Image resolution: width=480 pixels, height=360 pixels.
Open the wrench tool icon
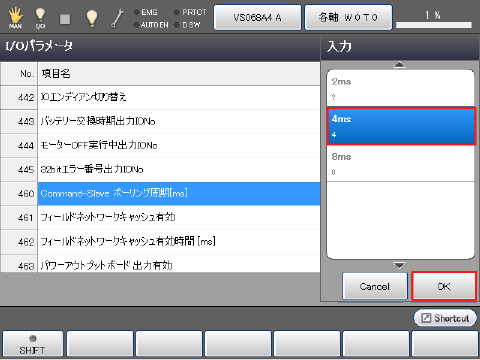tap(117, 18)
